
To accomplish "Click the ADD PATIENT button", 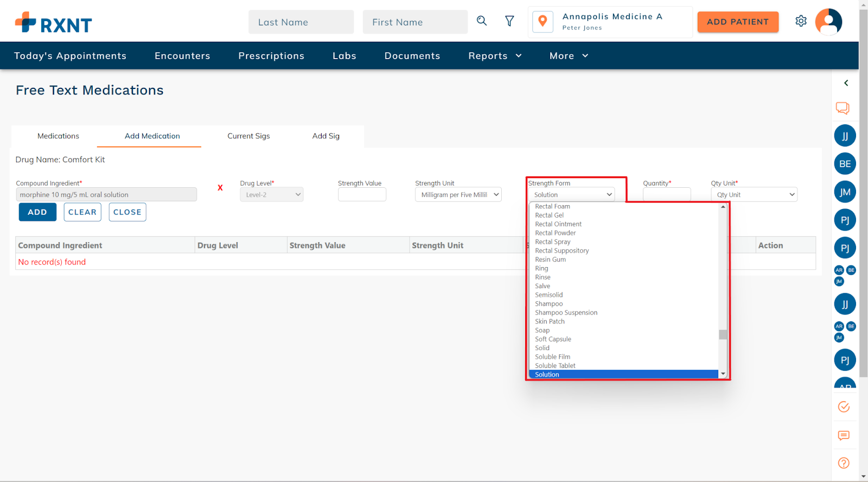I will coord(737,22).
